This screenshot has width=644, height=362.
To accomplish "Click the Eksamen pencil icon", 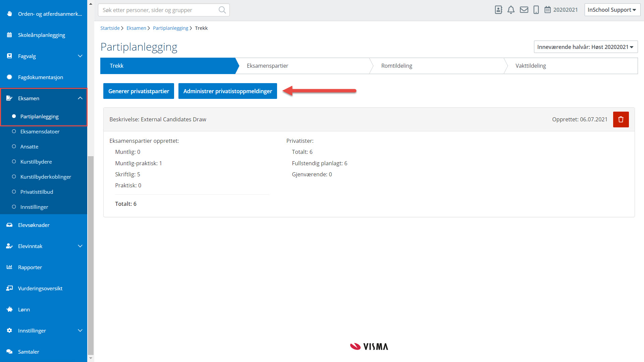I will (9, 98).
